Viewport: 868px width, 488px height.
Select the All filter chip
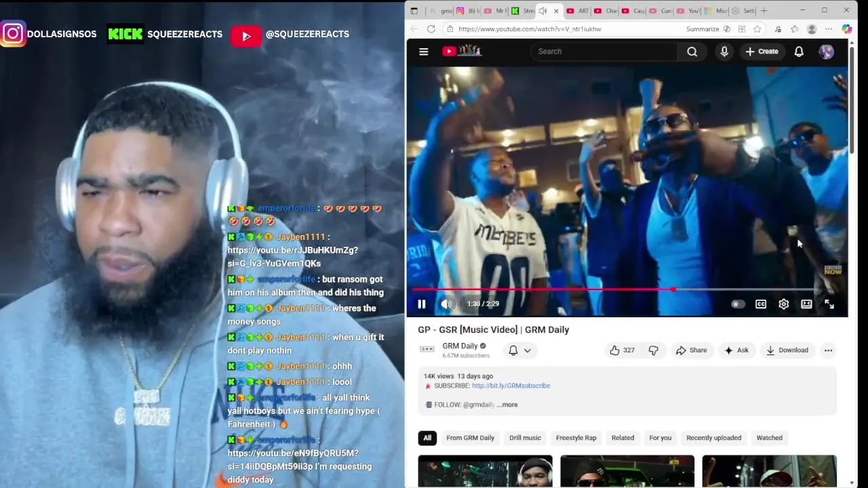pos(427,438)
